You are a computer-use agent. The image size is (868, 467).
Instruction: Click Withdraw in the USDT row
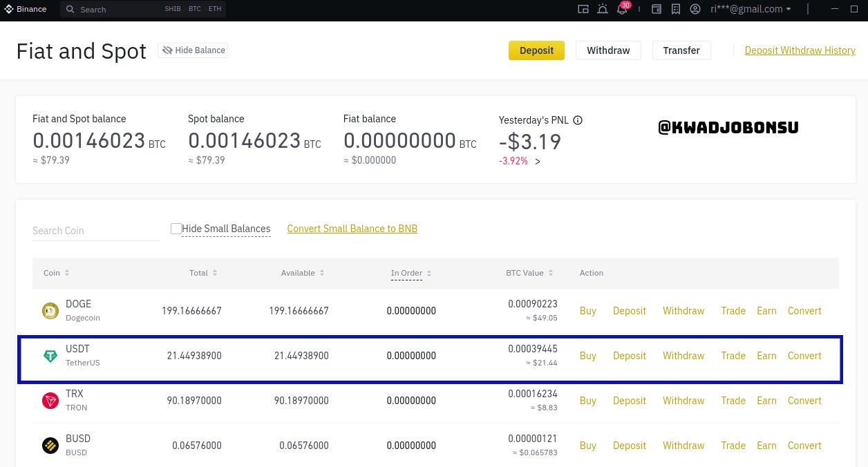683,356
